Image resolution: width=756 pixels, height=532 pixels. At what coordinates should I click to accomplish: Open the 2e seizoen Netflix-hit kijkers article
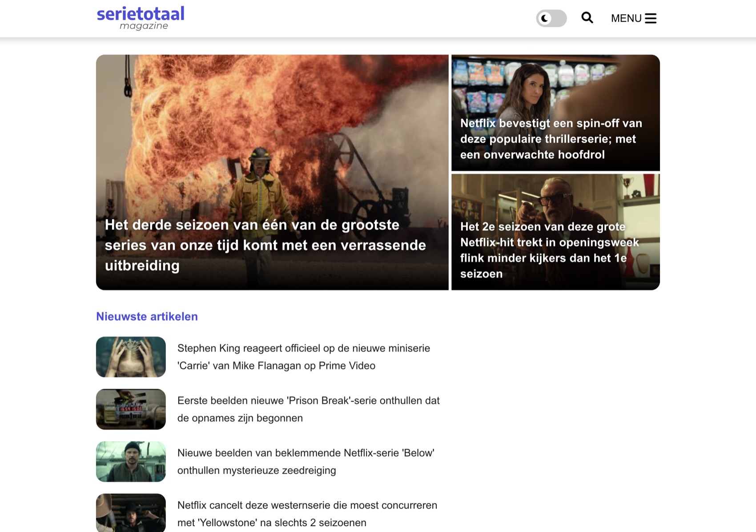click(x=549, y=250)
